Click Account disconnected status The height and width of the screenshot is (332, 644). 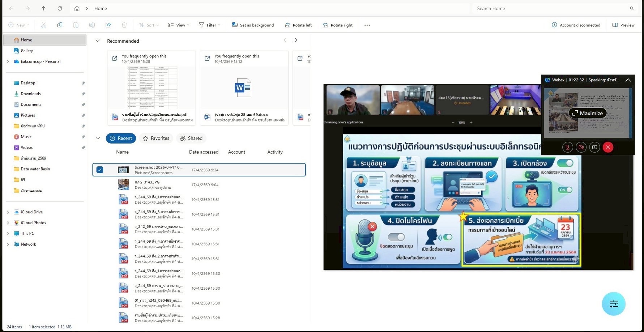click(576, 25)
